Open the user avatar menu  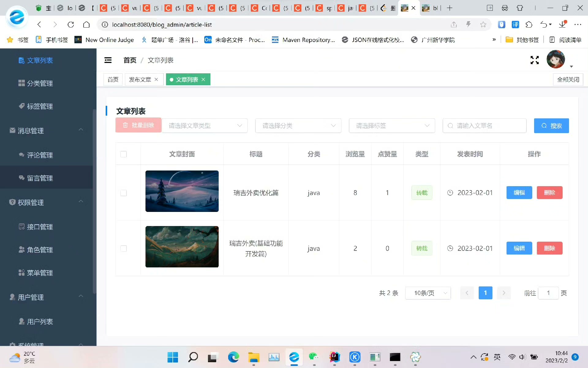click(x=556, y=59)
